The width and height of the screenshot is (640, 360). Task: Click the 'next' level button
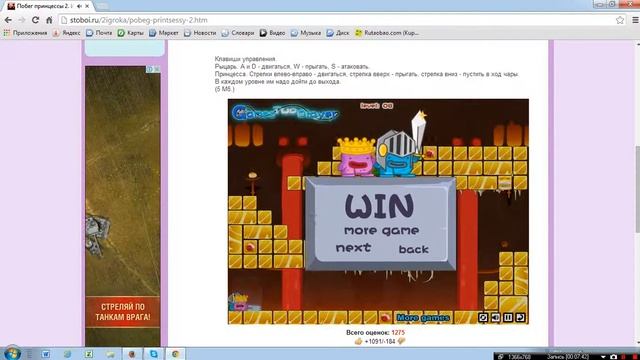coord(353,247)
